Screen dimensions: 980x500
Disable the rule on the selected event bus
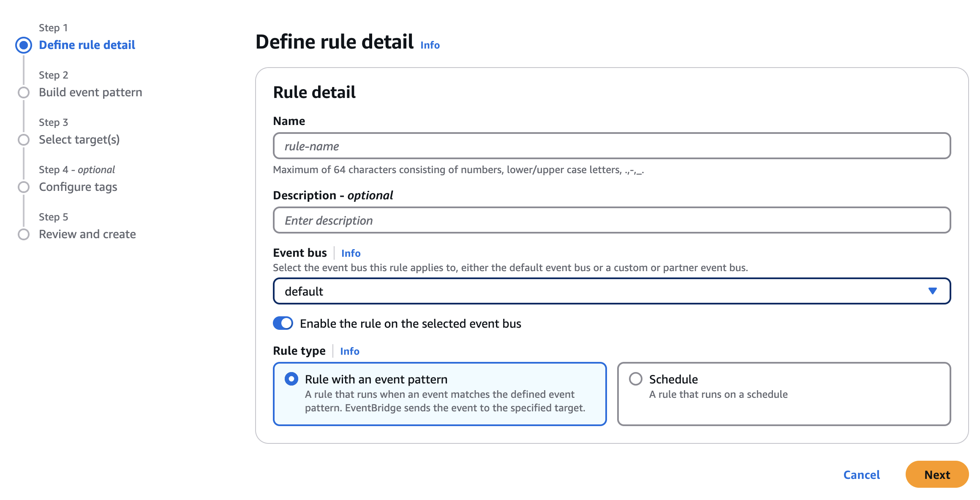(x=283, y=323)
